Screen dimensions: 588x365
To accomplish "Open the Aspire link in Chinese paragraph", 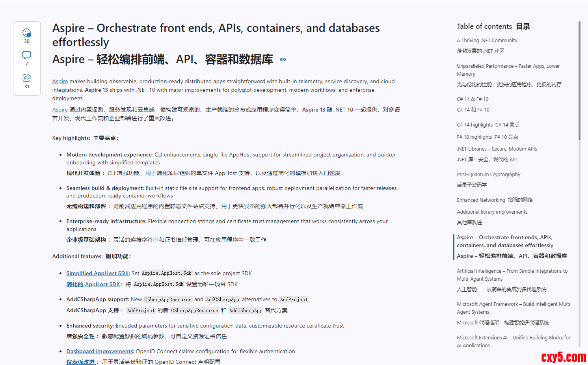I will [x=60, y=110].
